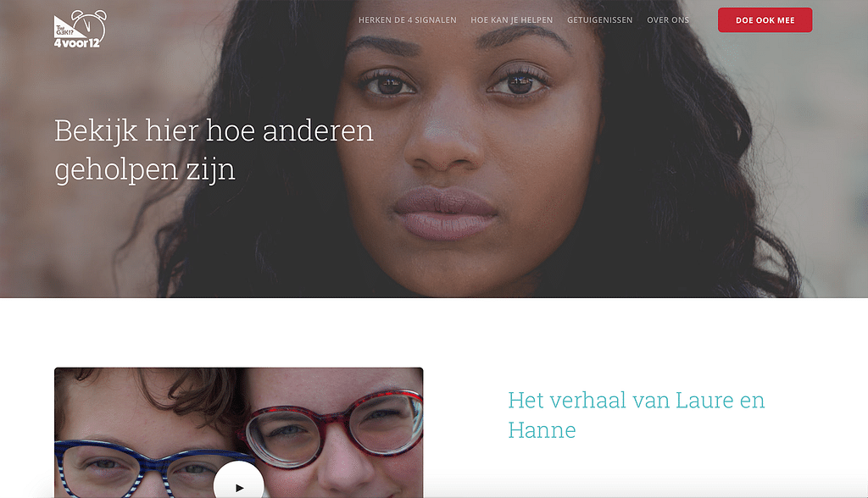This screenshot has width=868, height=498.
Task: Click the word Hanne in teal heading
Action: (x=542, y=430)
